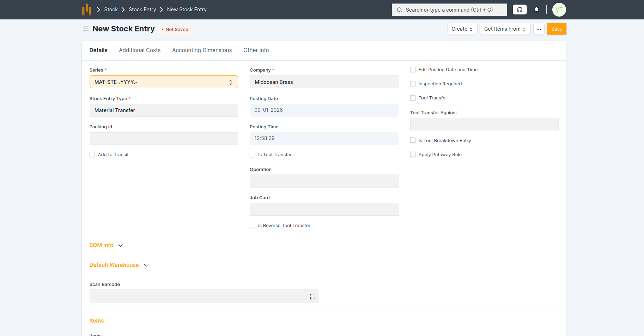
Task: Open the Get Items From dropdown
Action: tap(505, 29)
